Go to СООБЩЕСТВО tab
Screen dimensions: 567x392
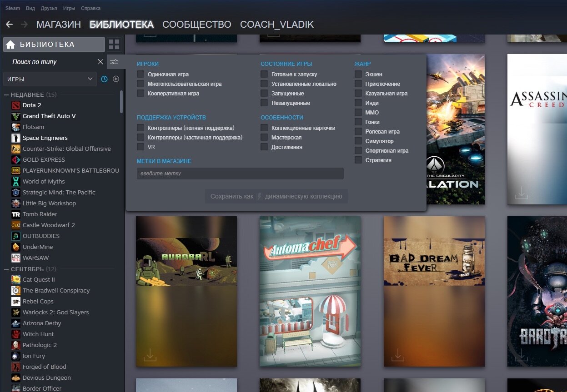tap(197, 25)
